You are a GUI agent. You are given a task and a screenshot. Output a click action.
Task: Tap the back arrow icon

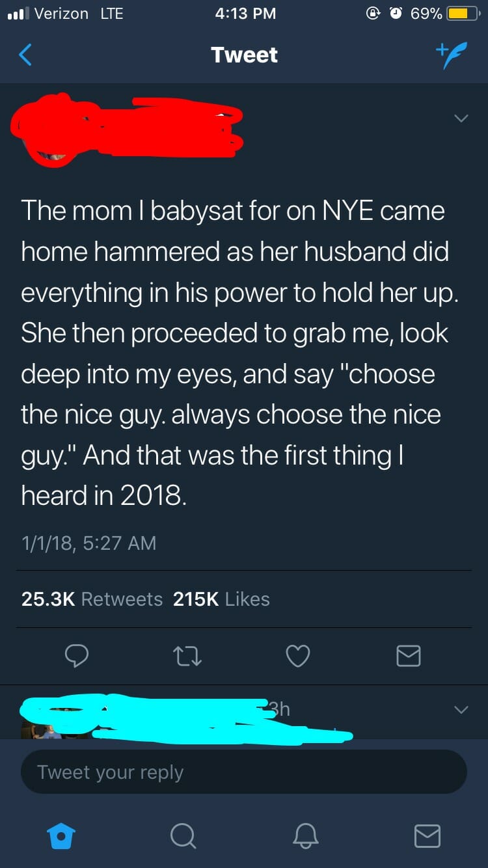point(25,55)
